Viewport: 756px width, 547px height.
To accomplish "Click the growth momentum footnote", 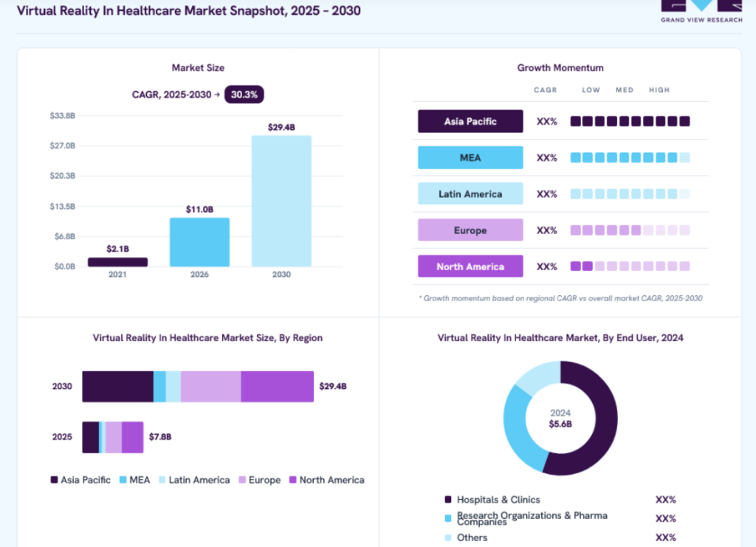I will pyautogui.click(x=560, y=298).
